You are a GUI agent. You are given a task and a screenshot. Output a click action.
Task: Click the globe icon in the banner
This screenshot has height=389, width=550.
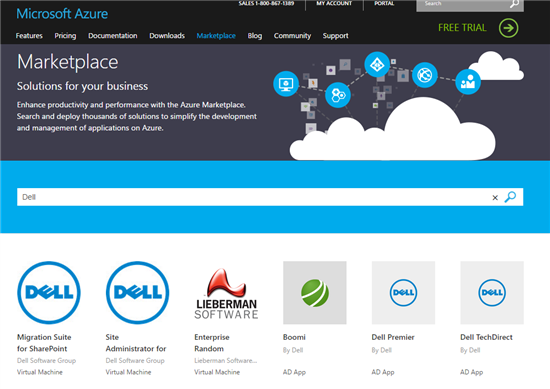[x=425, y=75]
